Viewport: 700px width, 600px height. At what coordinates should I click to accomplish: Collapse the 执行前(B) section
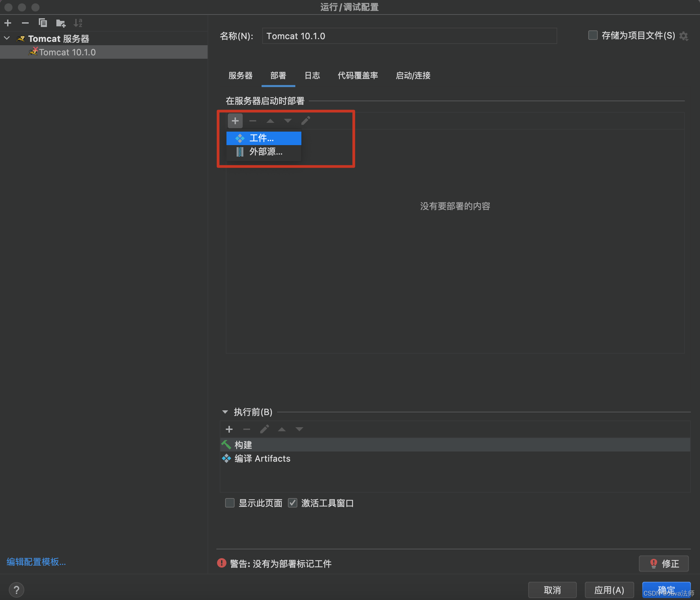[x=225, y=412]
